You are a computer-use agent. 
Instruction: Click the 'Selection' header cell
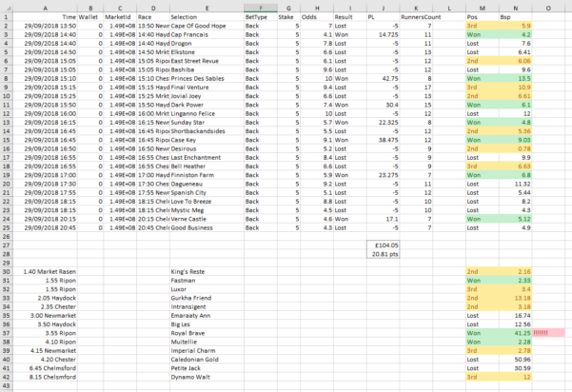[207, 17]
